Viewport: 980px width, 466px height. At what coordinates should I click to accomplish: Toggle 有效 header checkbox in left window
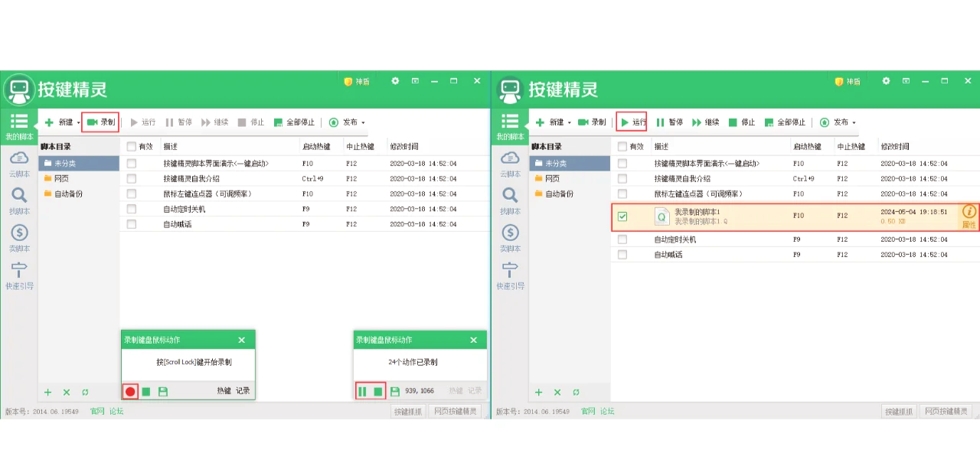coord(132,146)
